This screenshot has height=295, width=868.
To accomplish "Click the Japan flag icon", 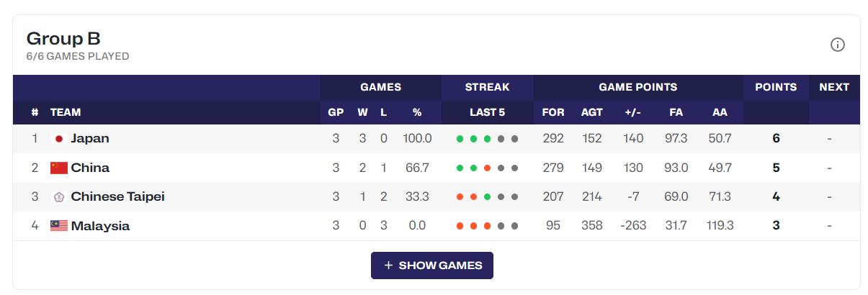I will point(59,139).
